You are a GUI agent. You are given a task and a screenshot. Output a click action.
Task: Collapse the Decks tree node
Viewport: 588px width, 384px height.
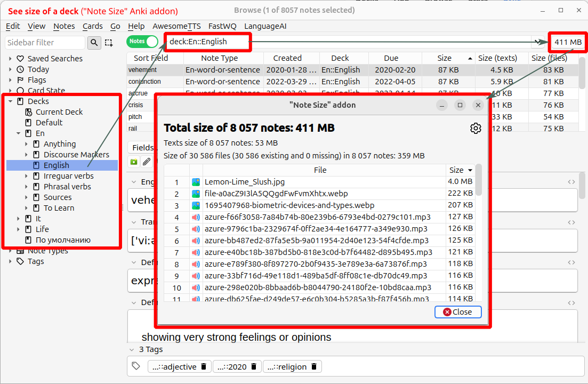[x=11, y=101]
